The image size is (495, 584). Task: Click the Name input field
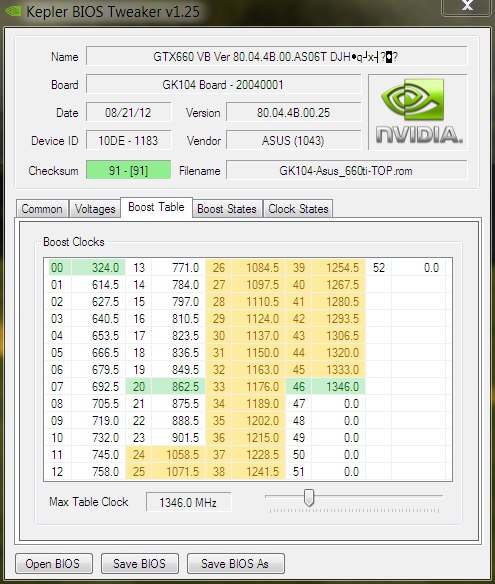[276, 57]
